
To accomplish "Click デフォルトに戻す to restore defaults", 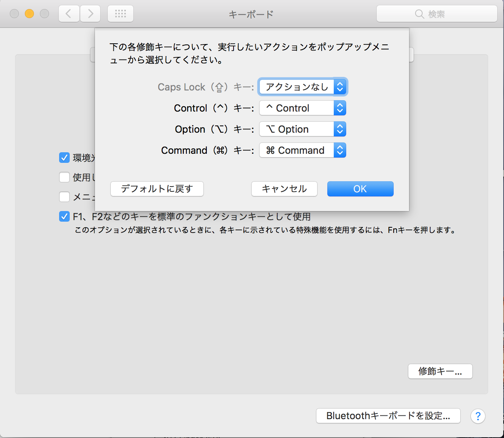I will (157, 189).
